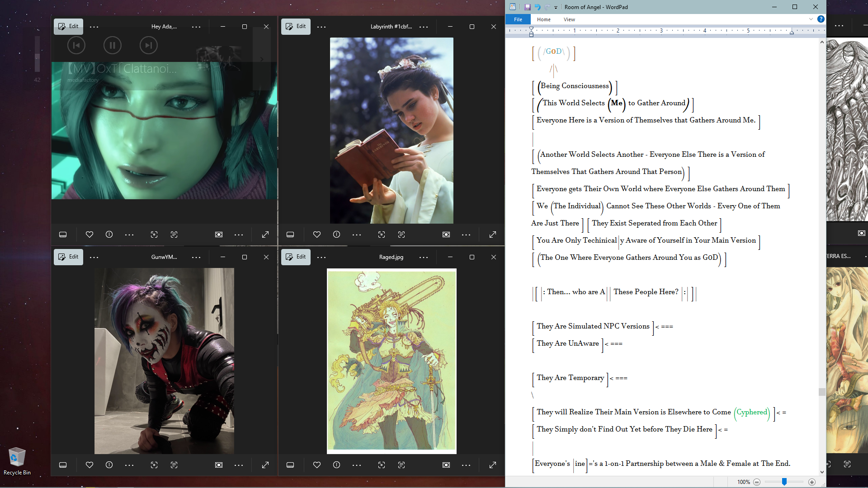Screen dimensions: 868x488
Task: Click Edit button in Hey Ada window
Action: click(x=68, y=26)
